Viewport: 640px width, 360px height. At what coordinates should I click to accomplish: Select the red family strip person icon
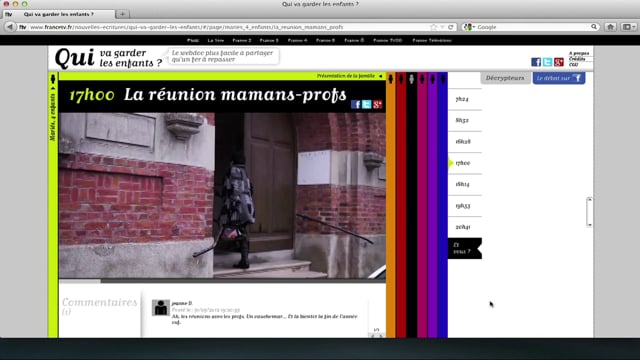pyautogui.click(x=401, y=79)
